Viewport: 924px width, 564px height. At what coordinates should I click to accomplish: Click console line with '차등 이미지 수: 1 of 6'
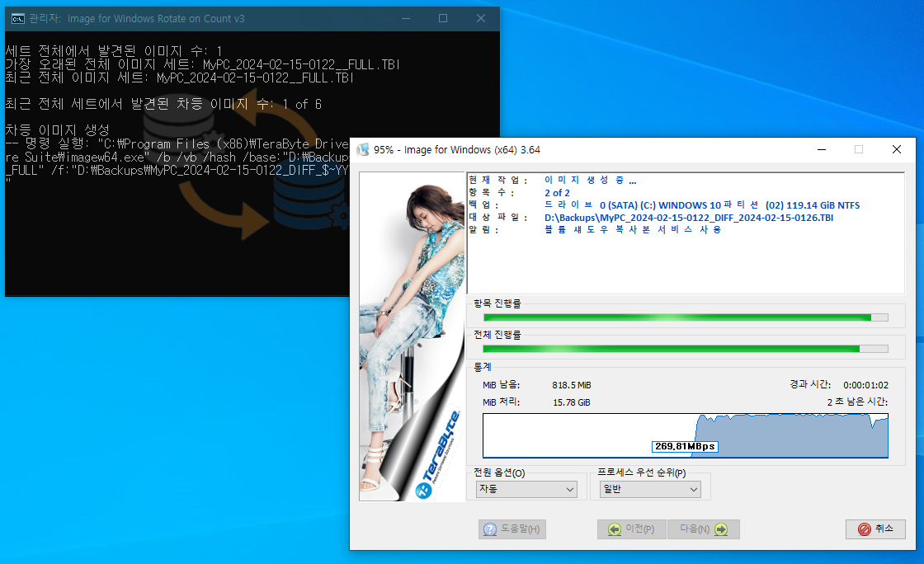coord(163,104)
